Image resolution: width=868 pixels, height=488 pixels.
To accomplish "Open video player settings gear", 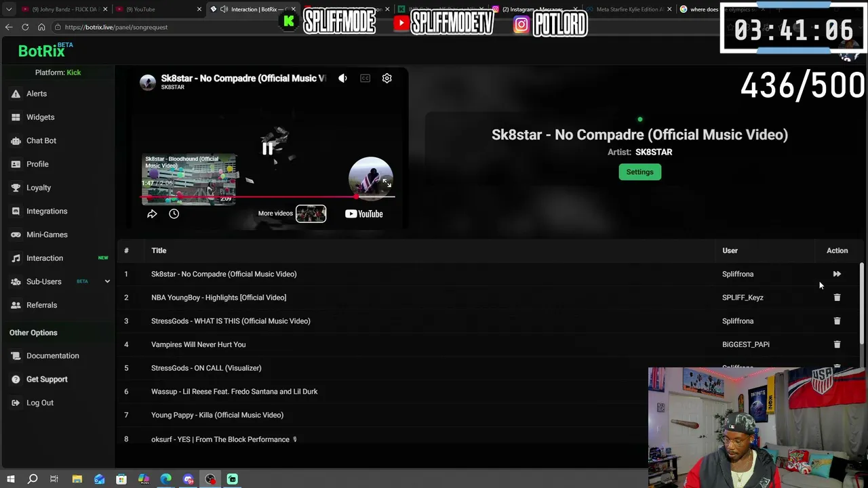I will tap(387, 79).
